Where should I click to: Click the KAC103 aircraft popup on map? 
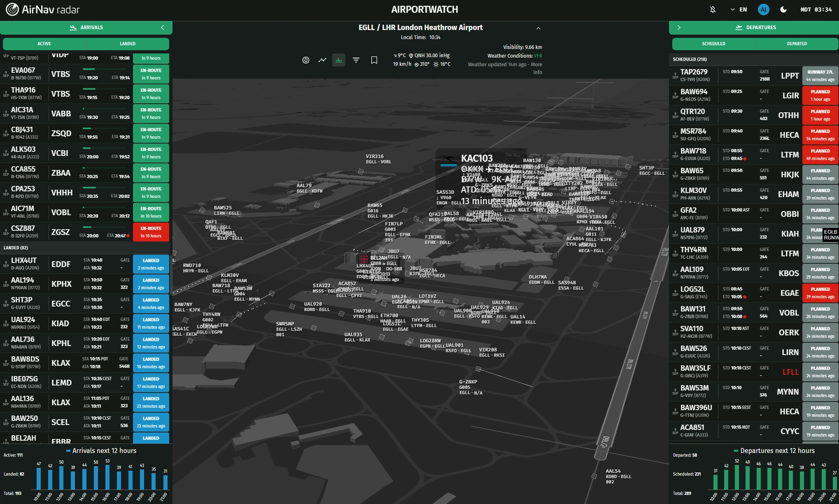[x=481, y=177]
